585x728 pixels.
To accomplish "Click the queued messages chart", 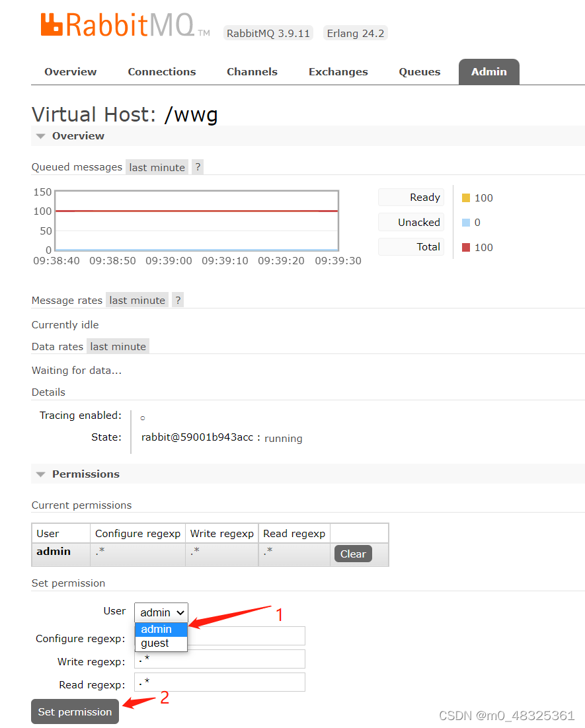I will tap(197, 221).
